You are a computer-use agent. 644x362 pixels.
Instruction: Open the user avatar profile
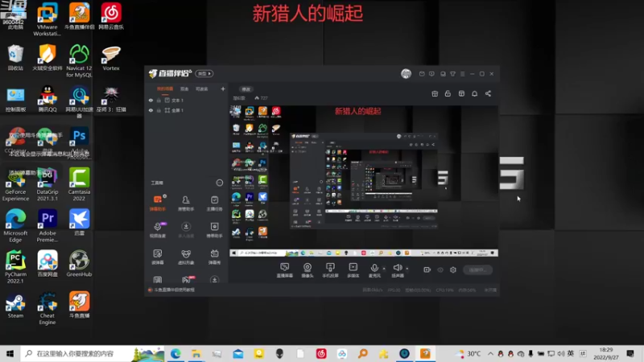tap(407, 73)
